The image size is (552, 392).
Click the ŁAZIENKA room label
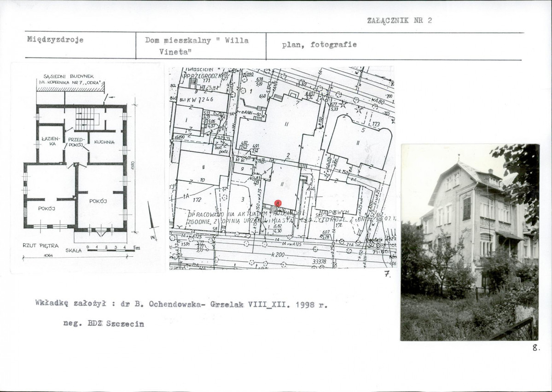pos(51,141)
